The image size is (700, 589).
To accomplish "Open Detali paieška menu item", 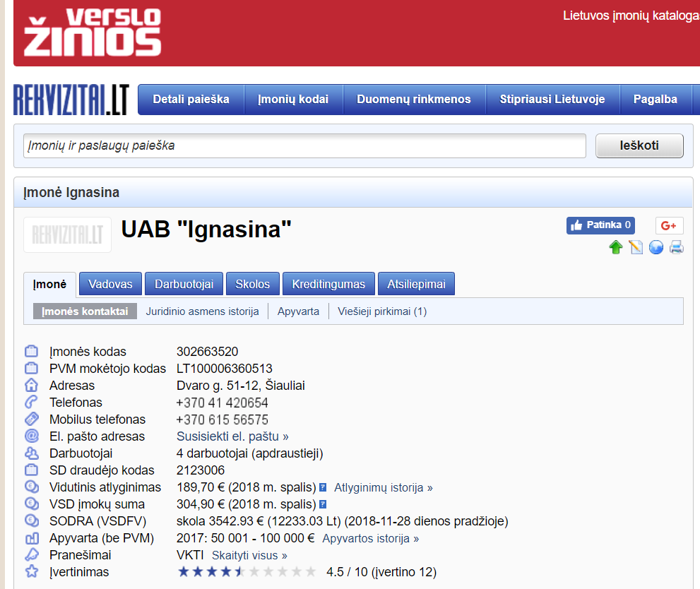I will (191, 99).
